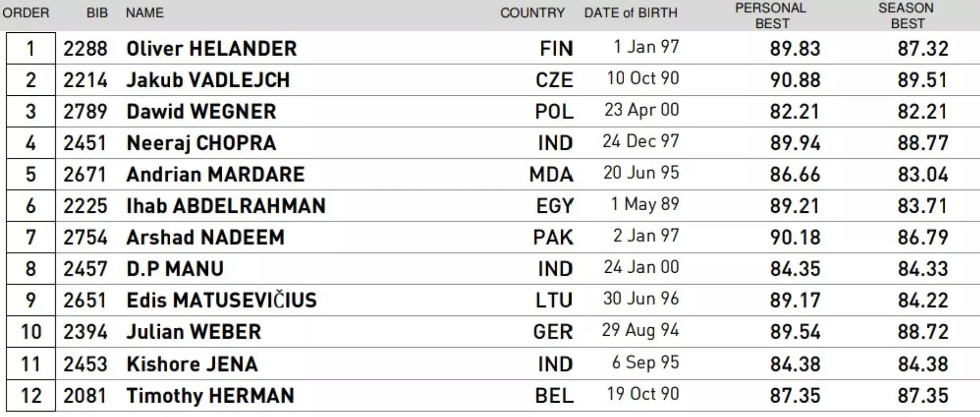Click Arshad NADEEM's name

(205, 237)
